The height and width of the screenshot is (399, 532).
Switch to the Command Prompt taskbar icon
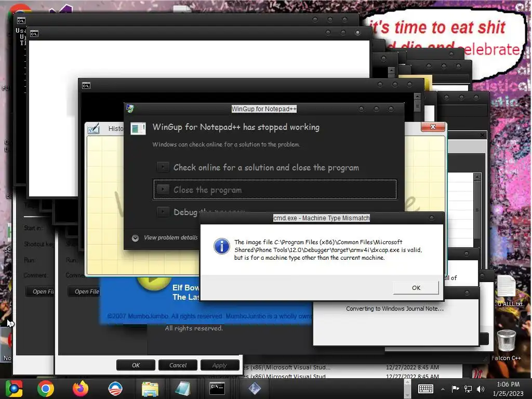[217, 388]
